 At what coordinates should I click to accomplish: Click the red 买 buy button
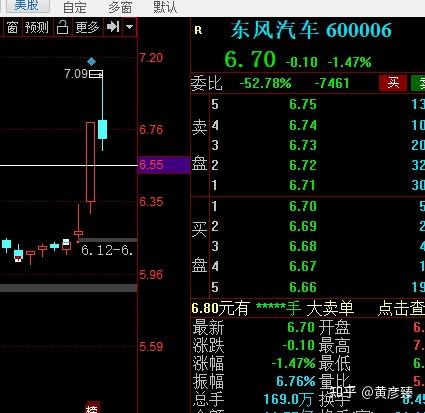click(x=393, y=83)
